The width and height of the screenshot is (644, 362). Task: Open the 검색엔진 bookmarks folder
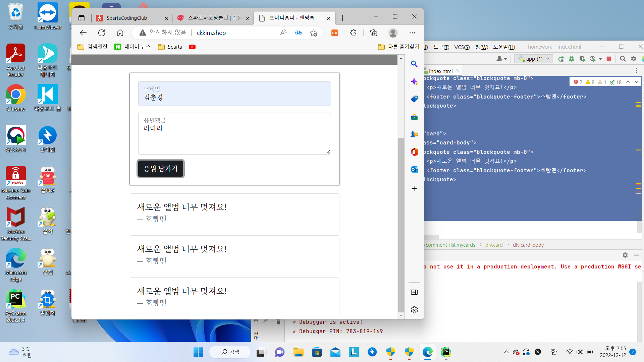pos(92,47)
